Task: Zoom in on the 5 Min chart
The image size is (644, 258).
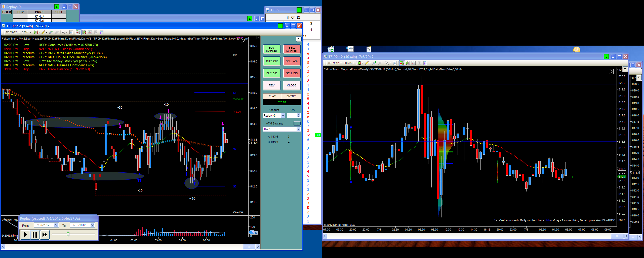Action: (51, 32)
